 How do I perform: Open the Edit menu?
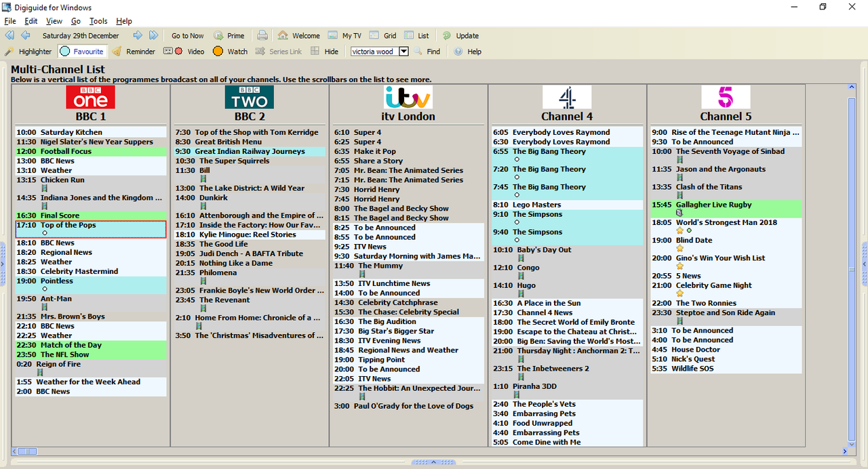[31, 21]
